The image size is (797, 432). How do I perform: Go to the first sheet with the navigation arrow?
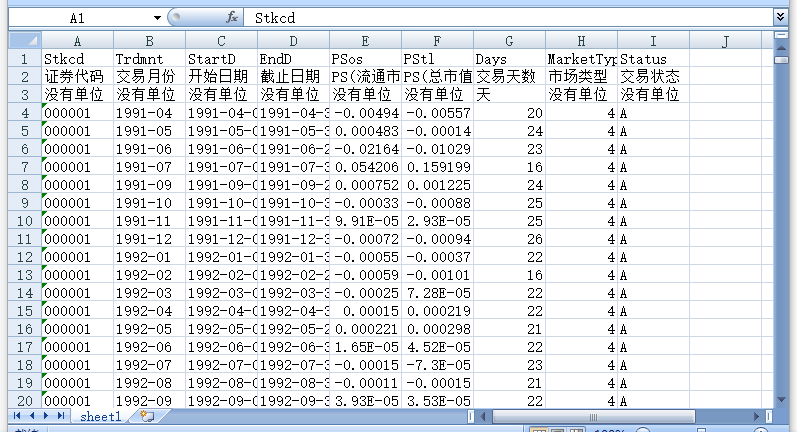coord(17,416)
